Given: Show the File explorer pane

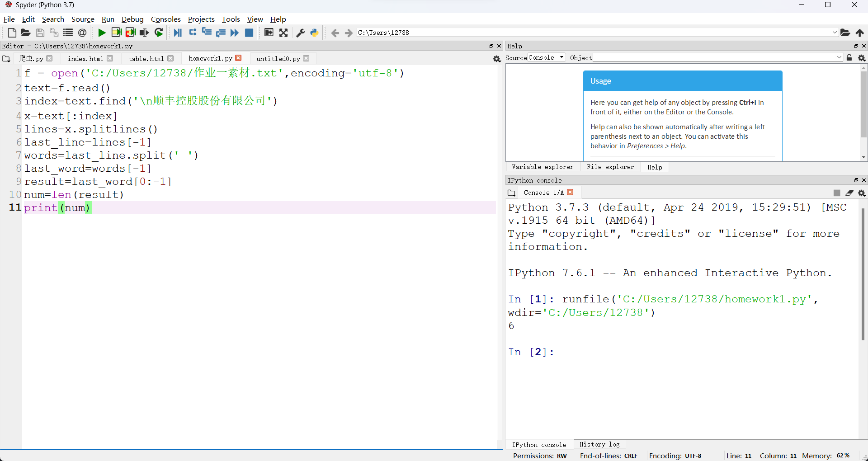Looking at the screenshot, I should click(610, 167).
